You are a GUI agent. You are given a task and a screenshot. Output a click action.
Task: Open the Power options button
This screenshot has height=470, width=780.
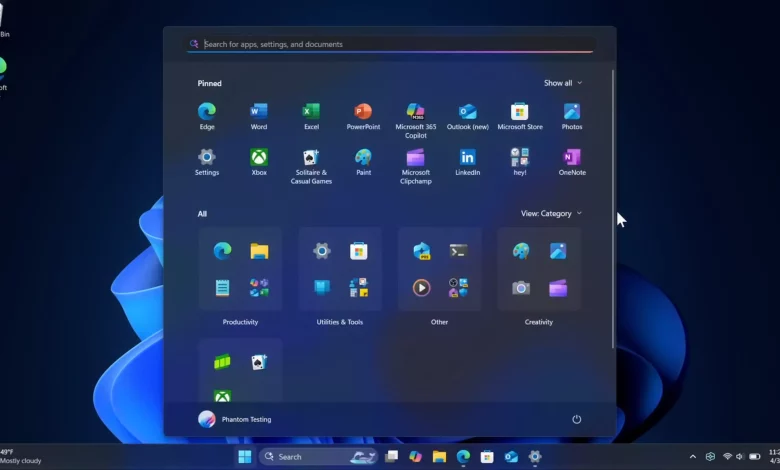(x=577, y=419)
